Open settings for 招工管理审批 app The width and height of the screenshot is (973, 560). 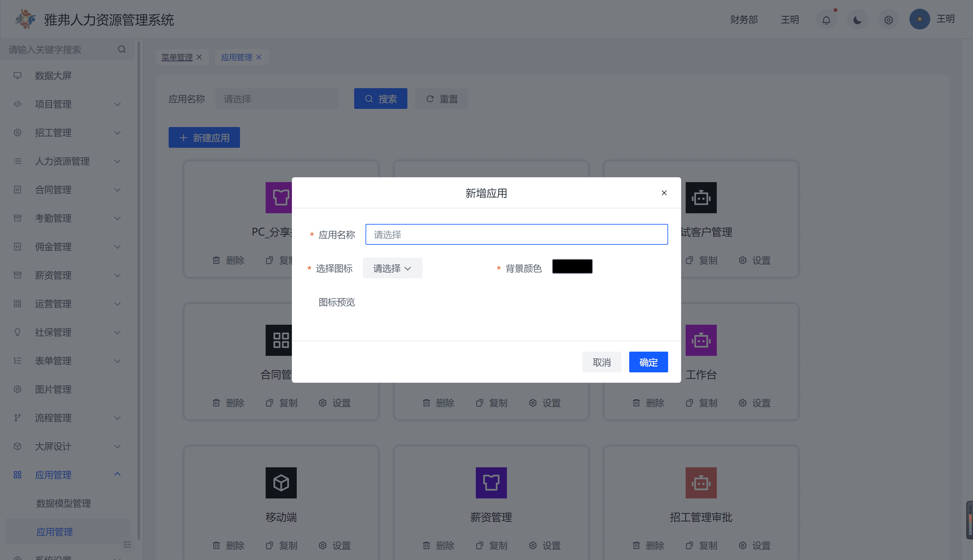(755, 545)
